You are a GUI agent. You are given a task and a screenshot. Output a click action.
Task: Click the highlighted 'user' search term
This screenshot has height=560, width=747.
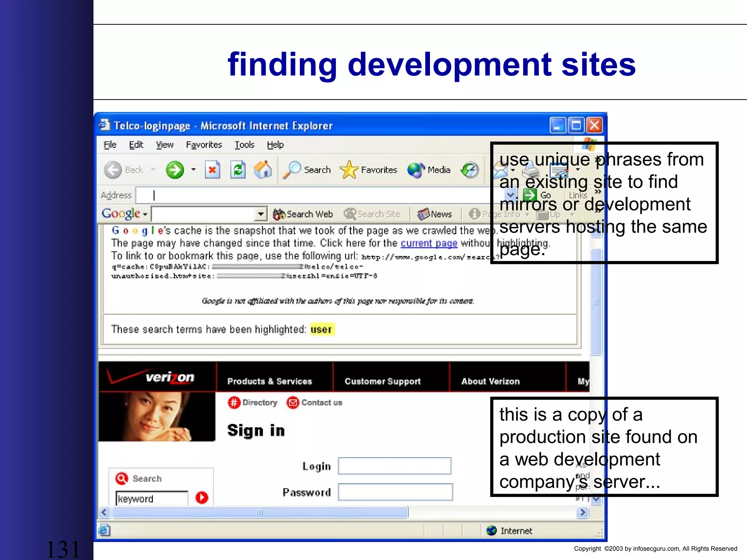[x=321, y=329]
